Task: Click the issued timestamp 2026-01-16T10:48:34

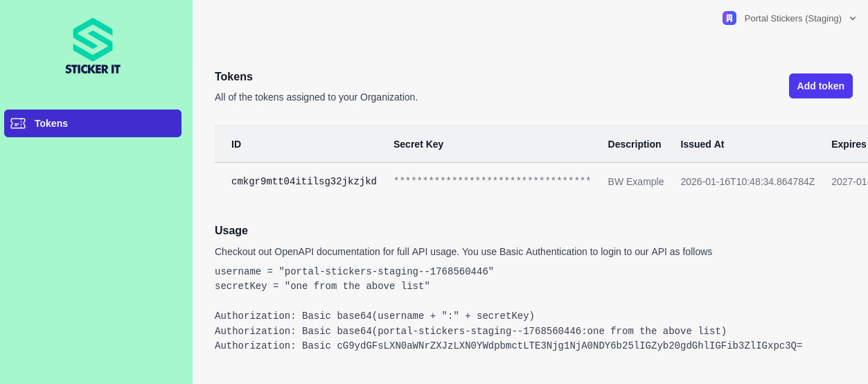Action: tap(747, 182)
